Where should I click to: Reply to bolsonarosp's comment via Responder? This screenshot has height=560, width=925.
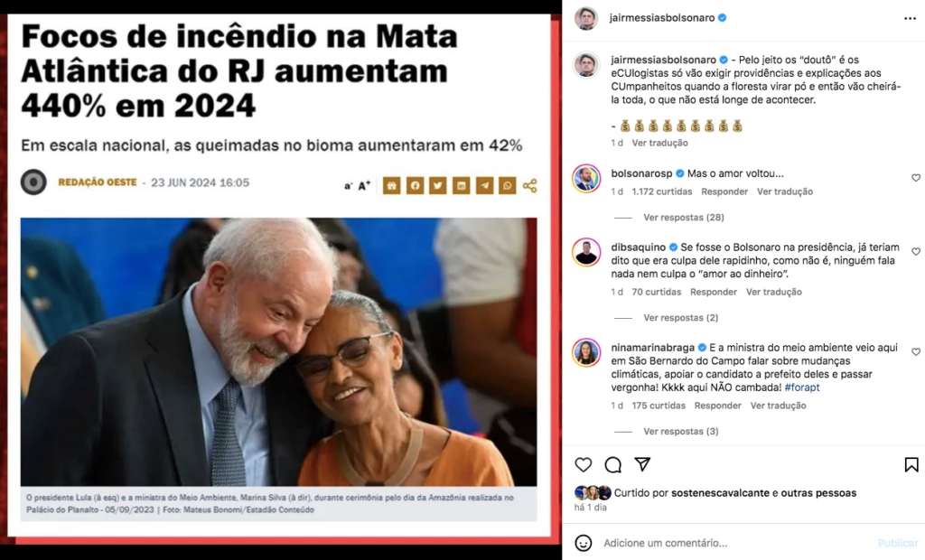(724, 191)
